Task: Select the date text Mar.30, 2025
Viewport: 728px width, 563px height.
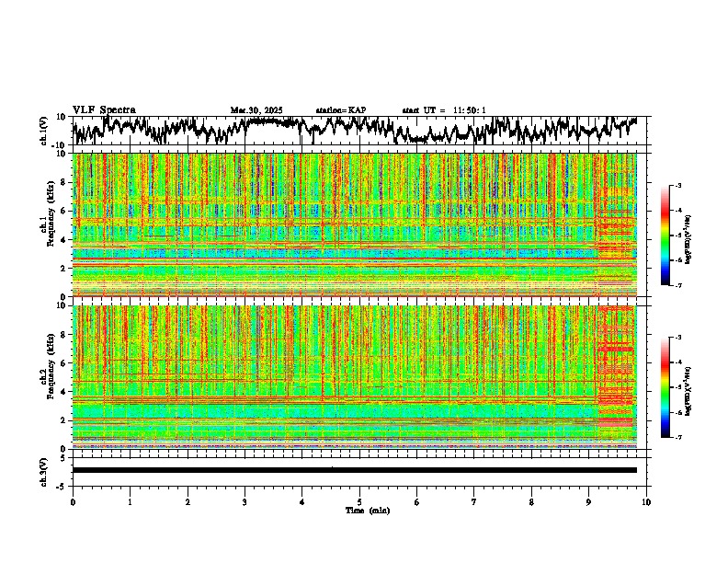Action: click(256, 110)
